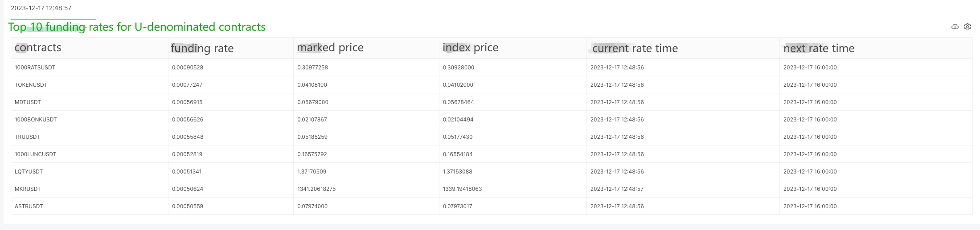
Task: Click the 'marked price' column header
Action: [x=330, y=48]
